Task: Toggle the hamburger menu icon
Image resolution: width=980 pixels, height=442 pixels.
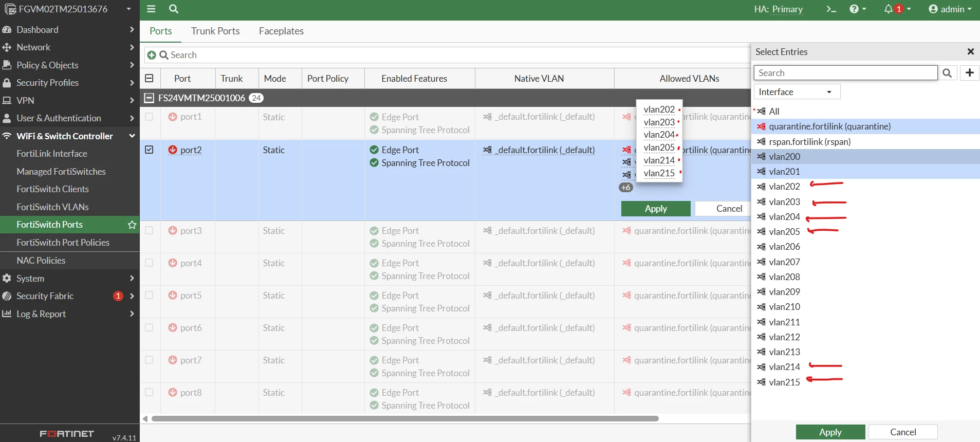Action: click(151, 9)
